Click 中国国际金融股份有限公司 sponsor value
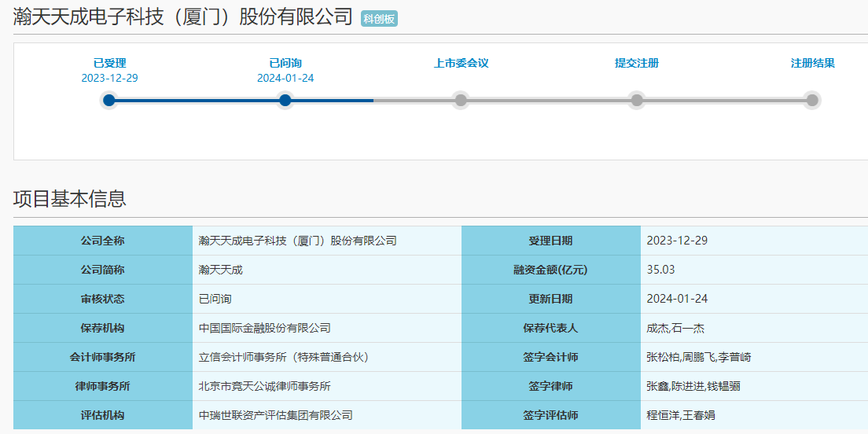 [265, 329]
